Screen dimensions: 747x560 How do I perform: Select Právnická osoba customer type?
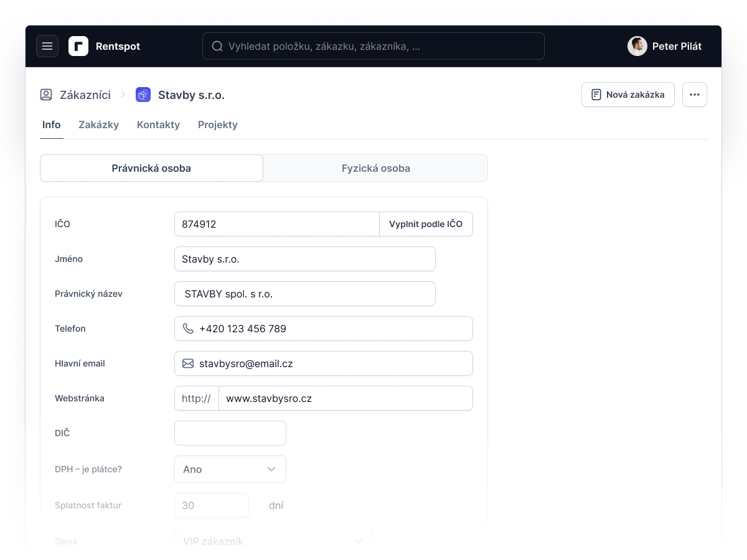pyautogui.click(x=151, y=168)
